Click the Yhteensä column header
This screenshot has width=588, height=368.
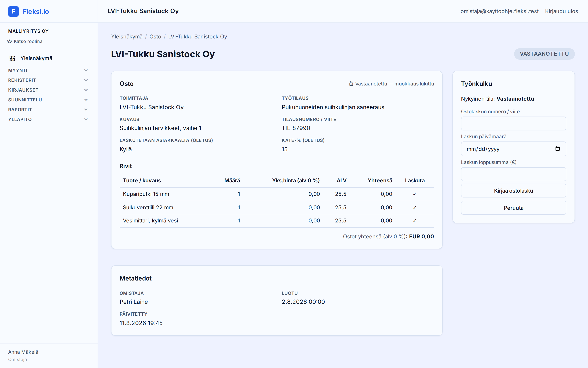coord(380,181)
